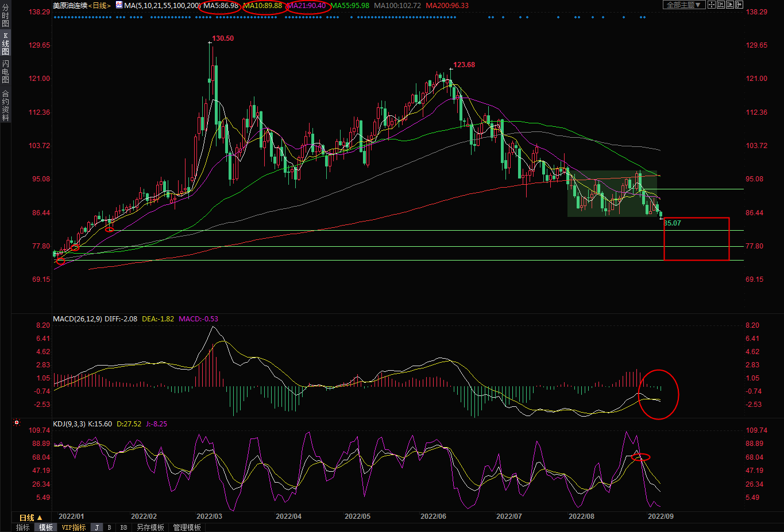This screenshot has height=532, width=784.
Task: Click the 另存模板 button
Action: (x=150, y=527)
